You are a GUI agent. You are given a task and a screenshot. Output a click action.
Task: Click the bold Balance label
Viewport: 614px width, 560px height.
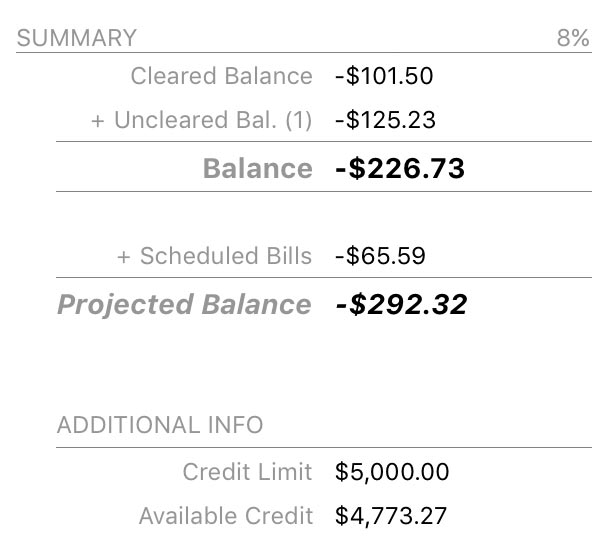tap(257, 168)
